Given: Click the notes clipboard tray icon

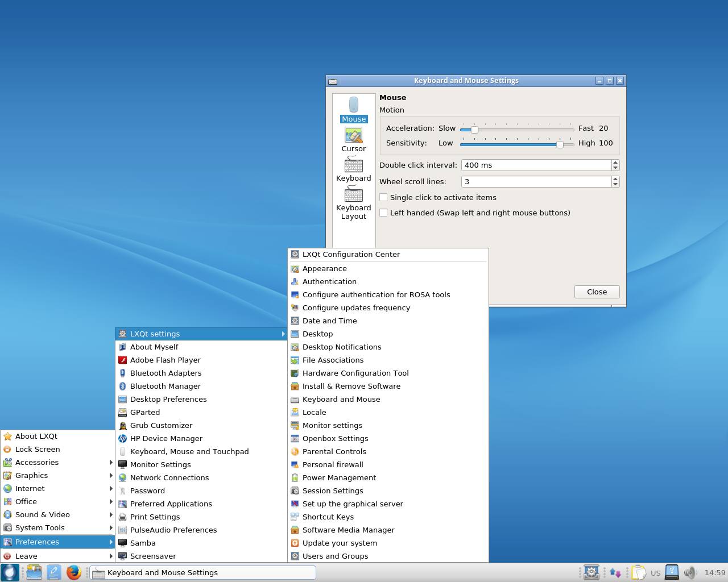Looking at the screenshot, I should point(639,572).
